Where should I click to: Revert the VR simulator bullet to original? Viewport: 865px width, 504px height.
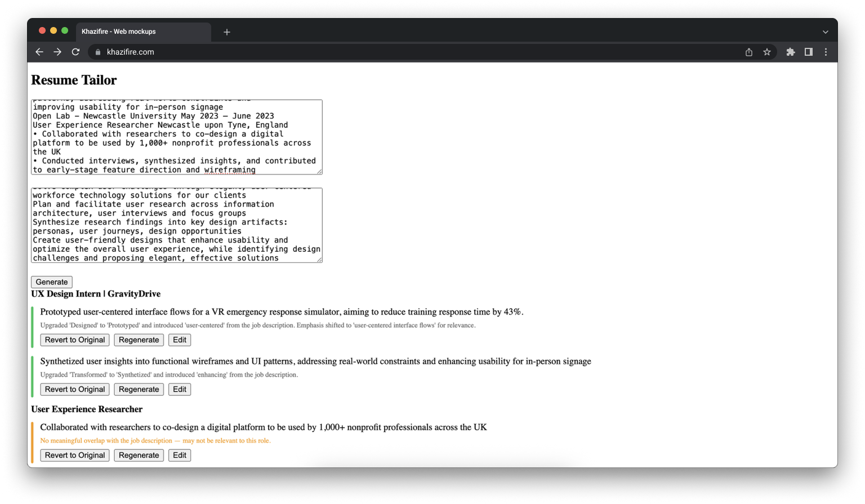74,340
